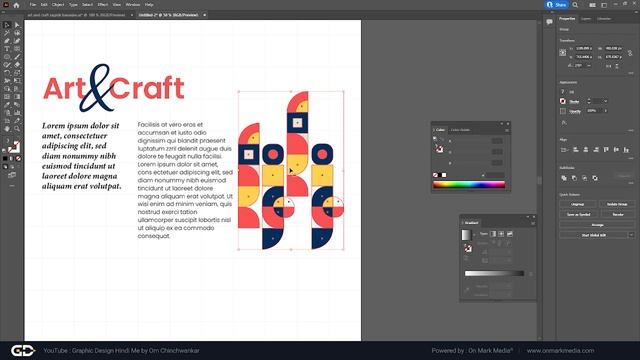Click the Recolor button
640x360 pixels.
coord(617,214)
